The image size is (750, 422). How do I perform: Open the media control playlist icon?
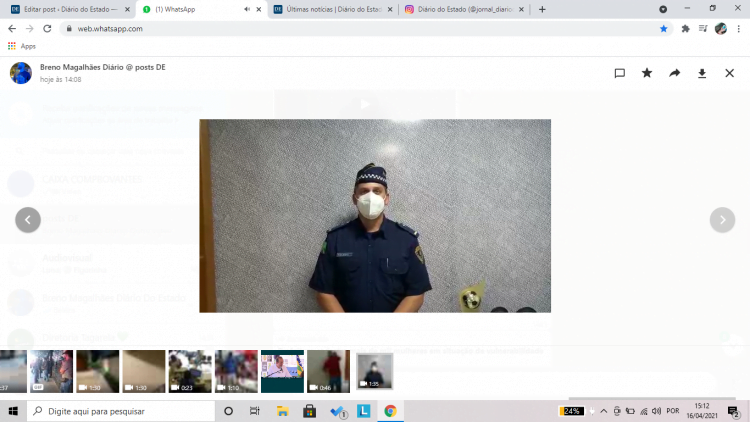[x=703, y=29]
